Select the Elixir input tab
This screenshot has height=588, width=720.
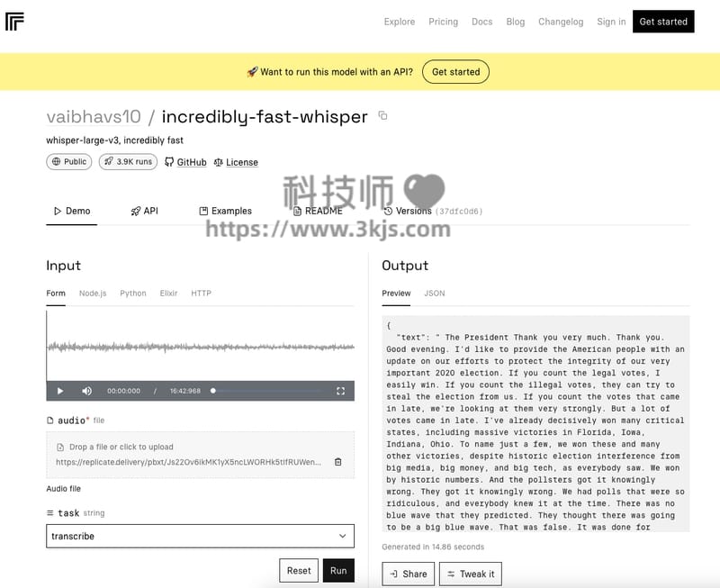point(168,294)
